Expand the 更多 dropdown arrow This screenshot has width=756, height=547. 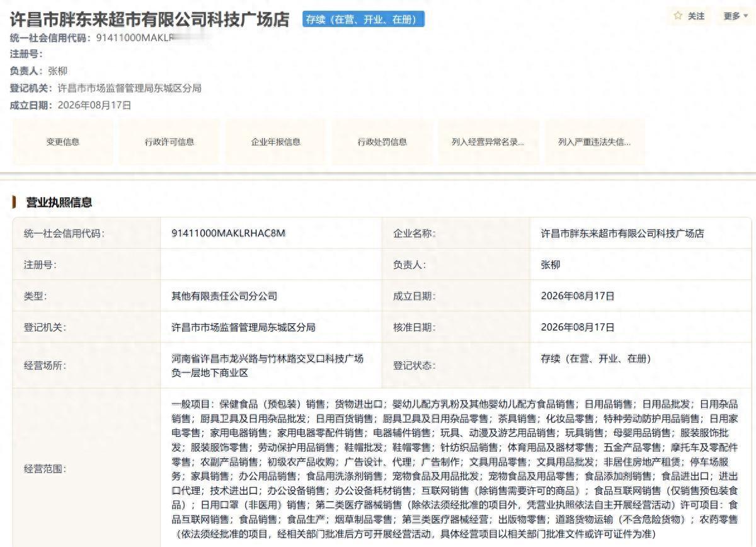click(x=746, y=16)
